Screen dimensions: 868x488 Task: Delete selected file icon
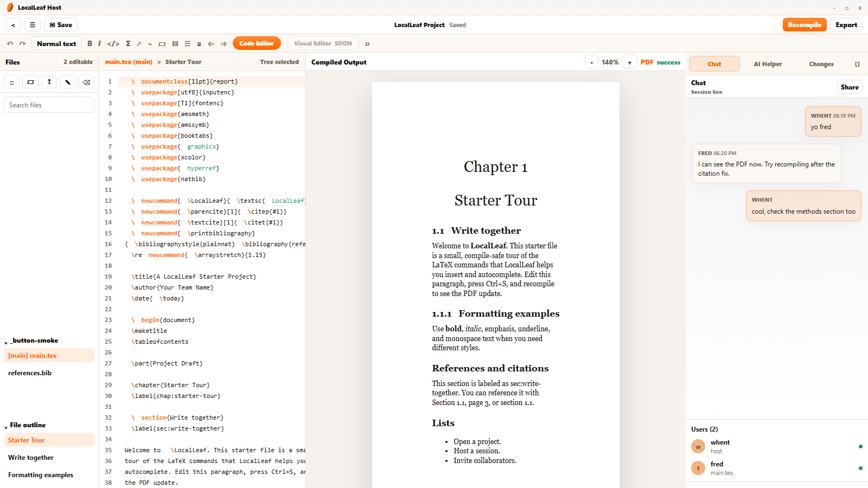(86, 82)
